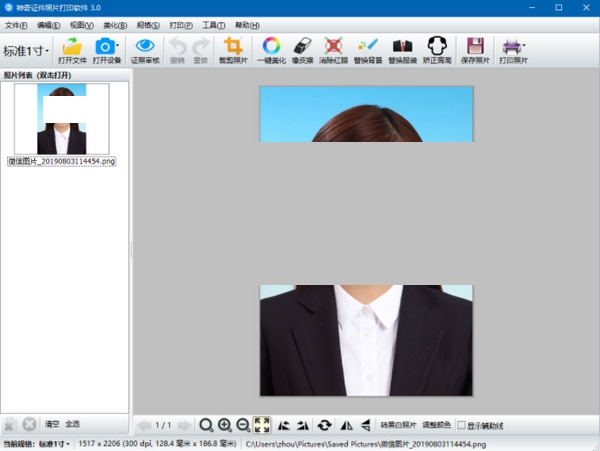Click the 打开文件 folder icon

tap(72, 47)
